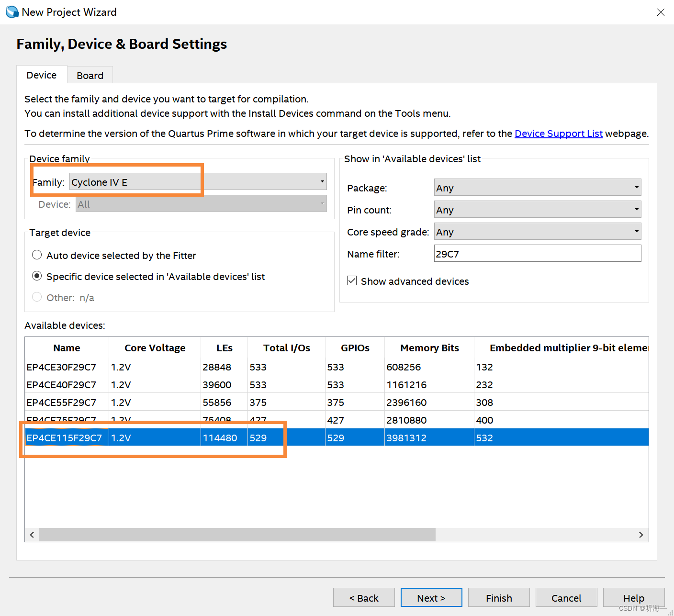This screenshot has width=674, height=616.
Task: Proceed with the Next > button
Action: [x=431, y=598]
